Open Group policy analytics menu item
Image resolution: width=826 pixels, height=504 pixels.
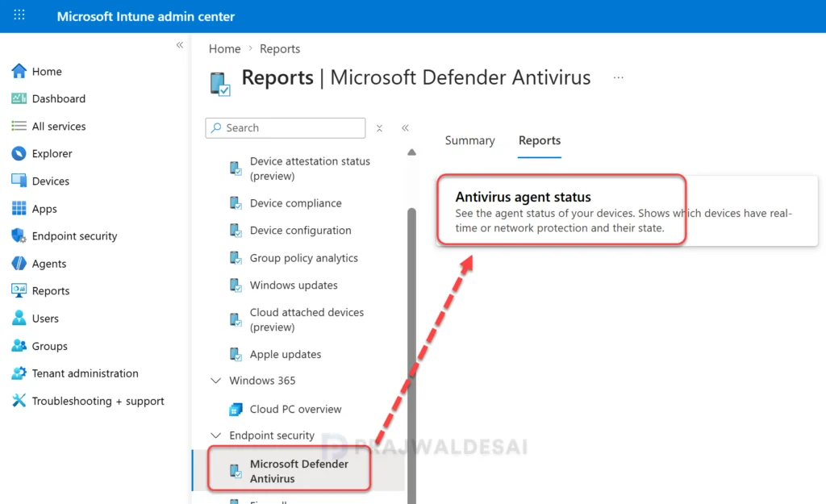pyautogui.click(x=304, y=258)
